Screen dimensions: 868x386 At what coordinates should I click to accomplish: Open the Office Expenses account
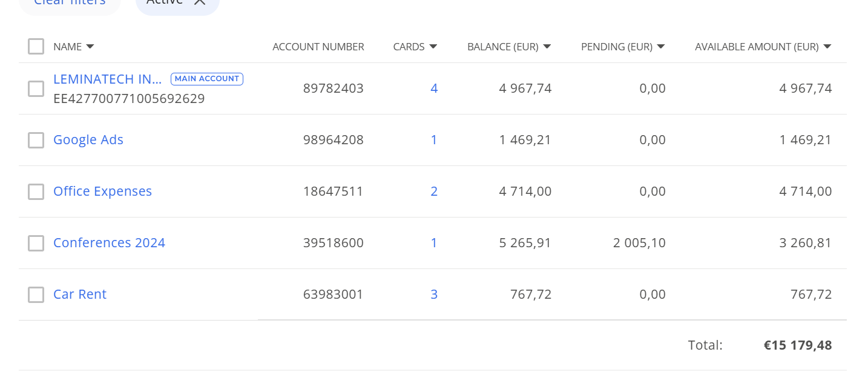coord(102,191)
